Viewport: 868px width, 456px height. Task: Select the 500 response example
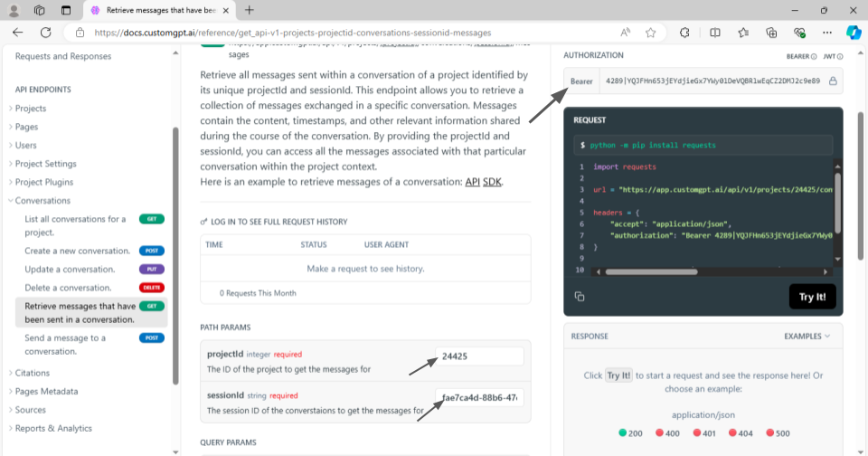(778, 433)
